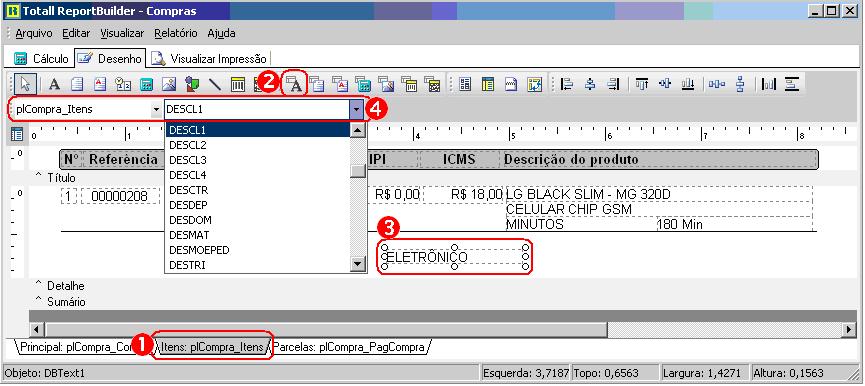
Task: Choose DESMOEPED from the field list
Action: click(x=258, y=250)
